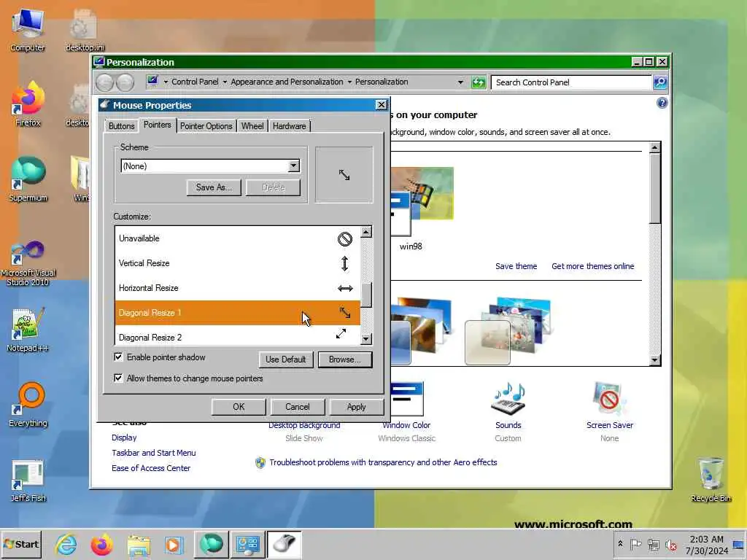Open Windows Explorer folder on taskbar
The height and width of the screenshot is (560, 747).
point(138,545)
